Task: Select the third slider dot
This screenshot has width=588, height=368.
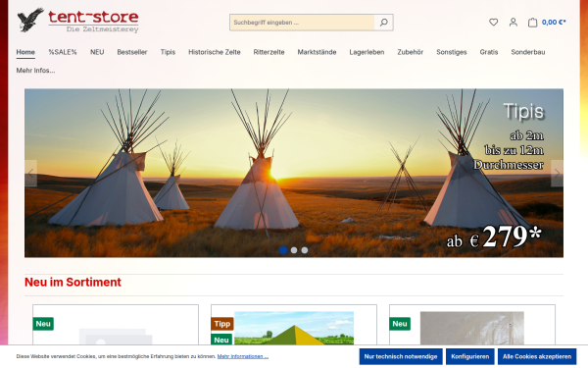Action: (305, 250)
